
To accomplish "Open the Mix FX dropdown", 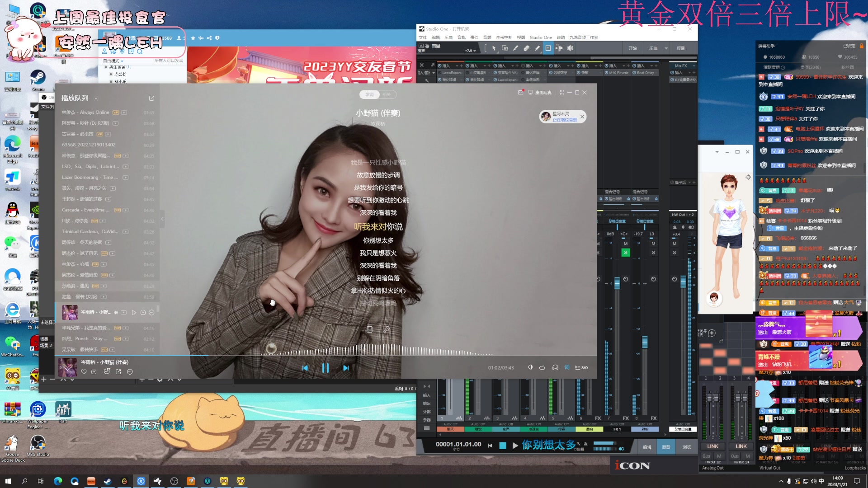I will (694, 66).
